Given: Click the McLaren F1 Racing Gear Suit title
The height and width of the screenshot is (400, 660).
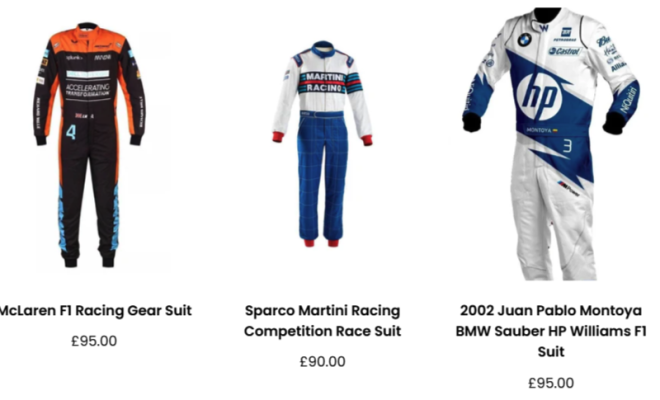Looking at the screenshot, I should 95,311.
